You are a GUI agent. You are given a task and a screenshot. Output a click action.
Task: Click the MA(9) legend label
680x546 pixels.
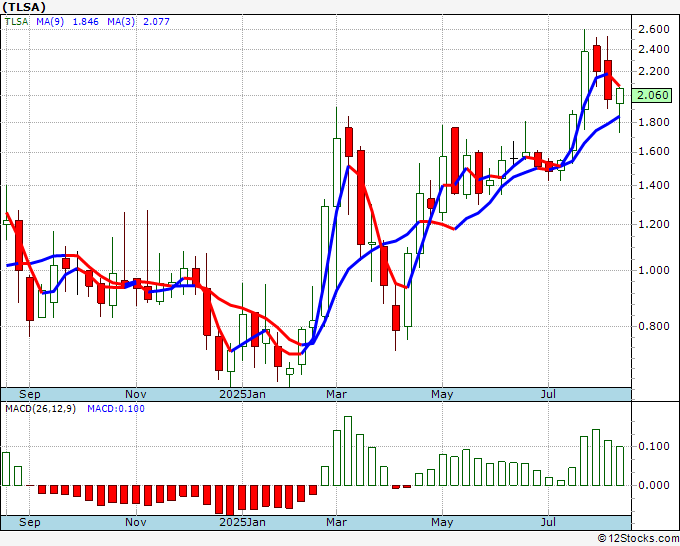(x=50, y=22)
